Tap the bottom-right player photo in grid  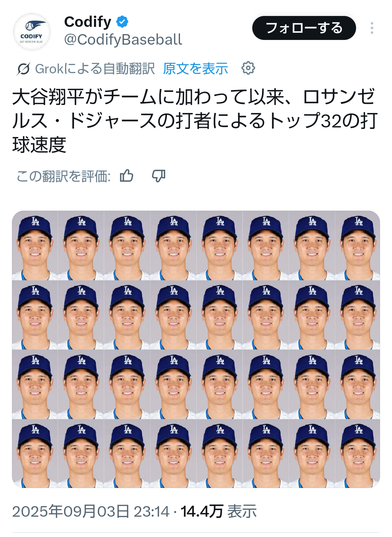point(358,454)
